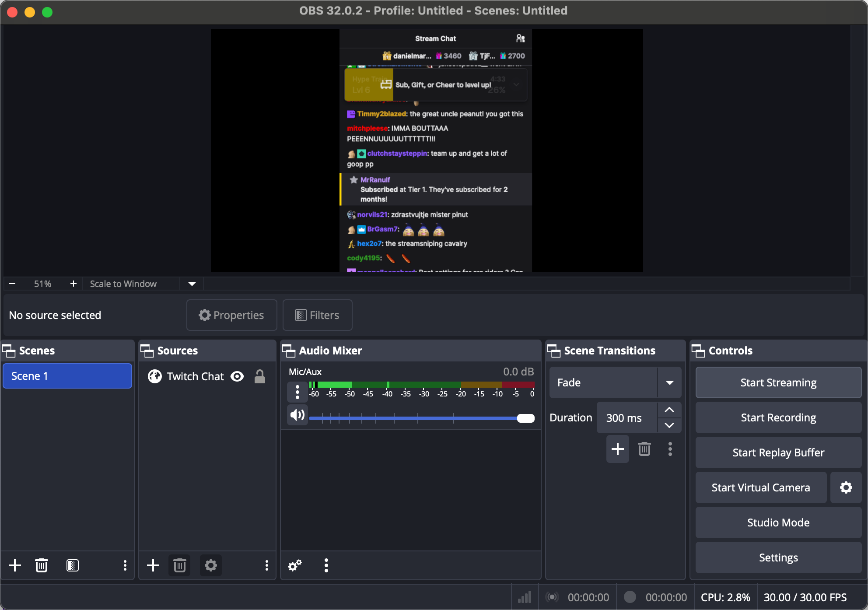The width and height of the screenshot is (868, 610).
Task: Open the Audio Mixer options menu
Action: (326, 565)
